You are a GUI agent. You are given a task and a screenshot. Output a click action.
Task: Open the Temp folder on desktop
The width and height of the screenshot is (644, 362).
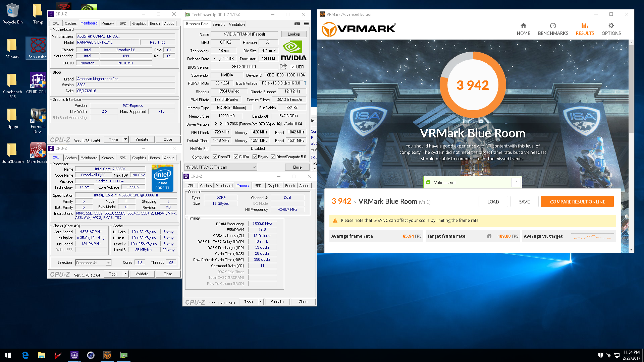(x=38, y=14)
